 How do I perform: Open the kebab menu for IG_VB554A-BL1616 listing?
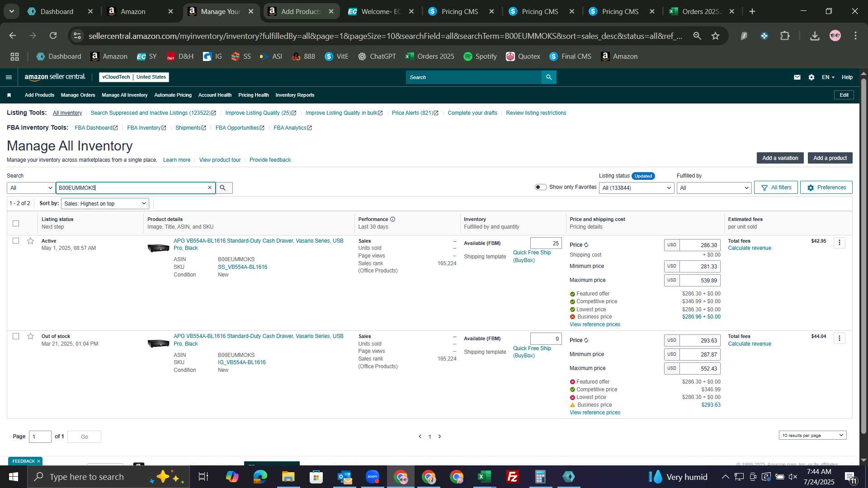(840, 338)
